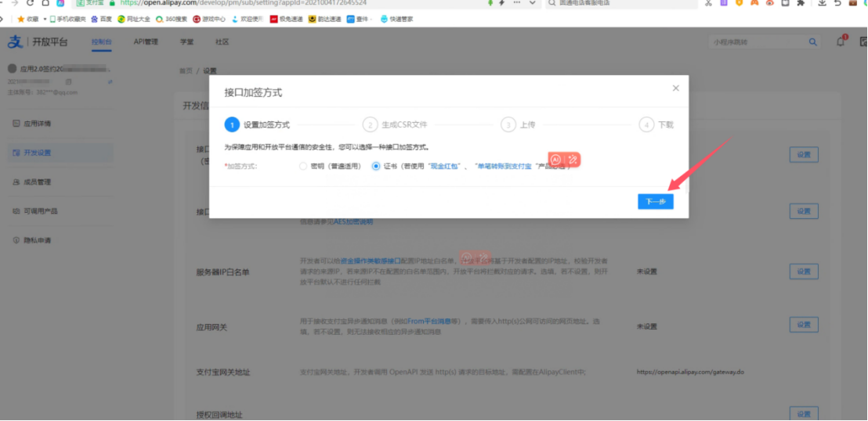The image size is (868, 421).
Task: Click the 可调用产品 sidebar icon
Action: [x=16, y=211]
